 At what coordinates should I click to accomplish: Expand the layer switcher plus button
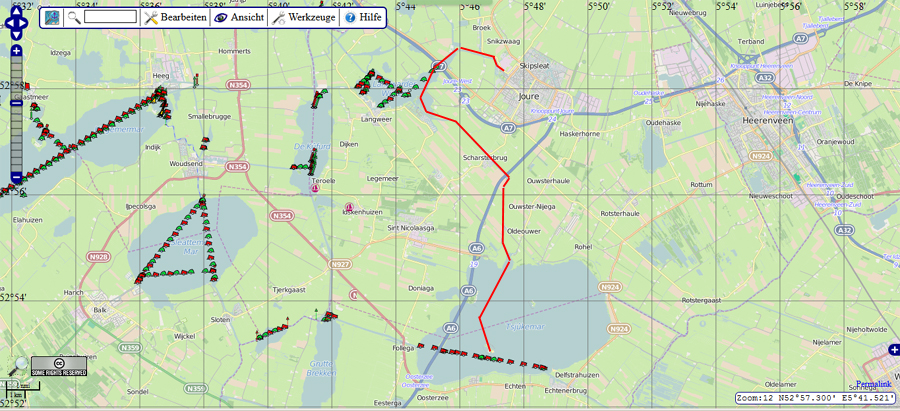(893, 350)
